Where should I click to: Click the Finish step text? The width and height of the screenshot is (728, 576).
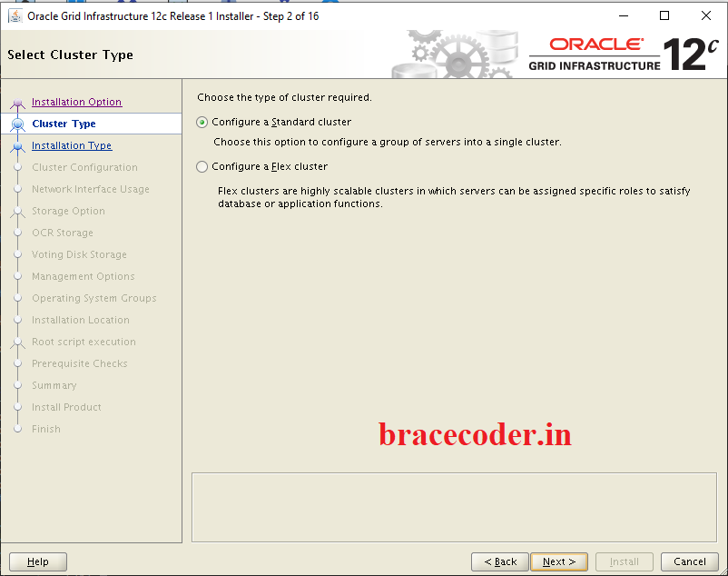[x=46, y=429]
